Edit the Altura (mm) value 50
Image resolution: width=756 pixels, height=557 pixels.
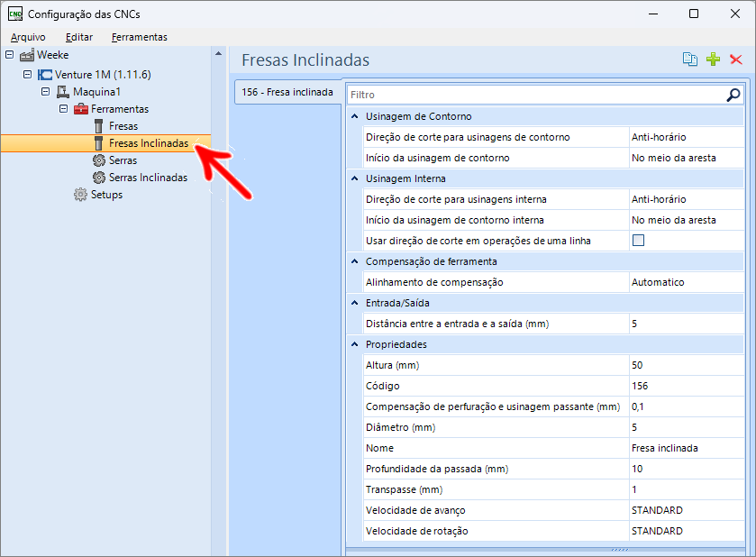(686, 365)
